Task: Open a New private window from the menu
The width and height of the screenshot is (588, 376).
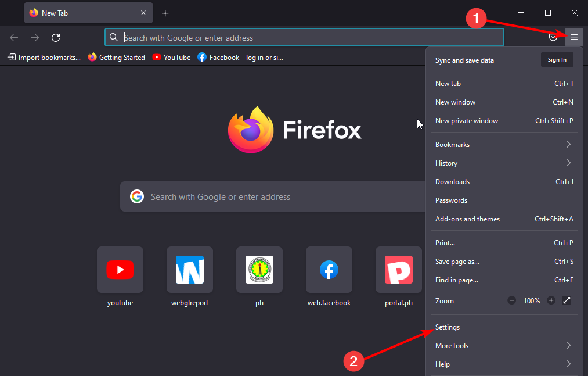Action: pyautogui.click(x=467, y=120)
